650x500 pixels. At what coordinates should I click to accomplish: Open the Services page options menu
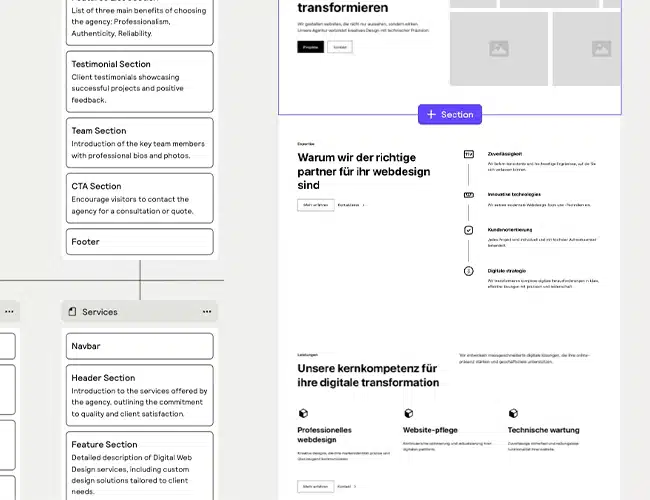(207, 312)
